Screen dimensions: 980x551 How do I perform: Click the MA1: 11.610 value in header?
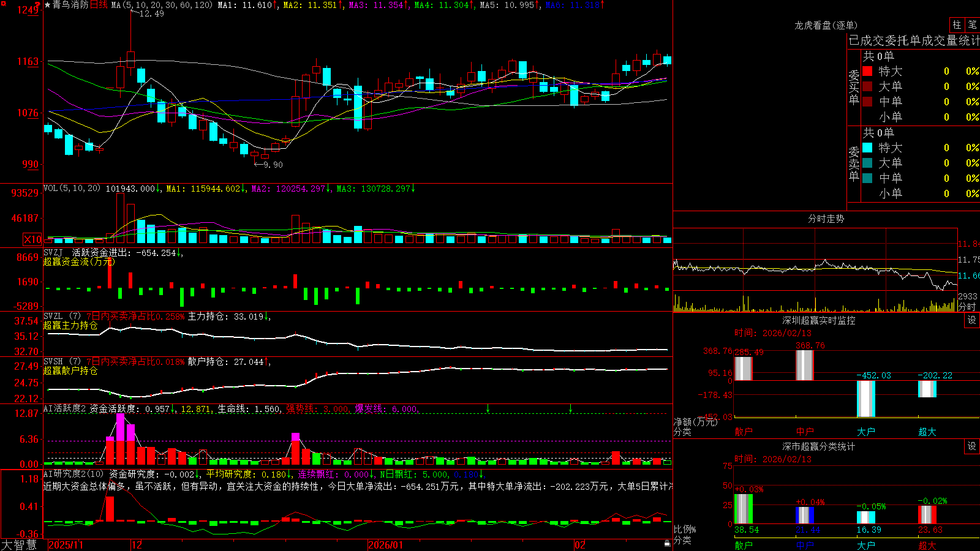[245, 5]
